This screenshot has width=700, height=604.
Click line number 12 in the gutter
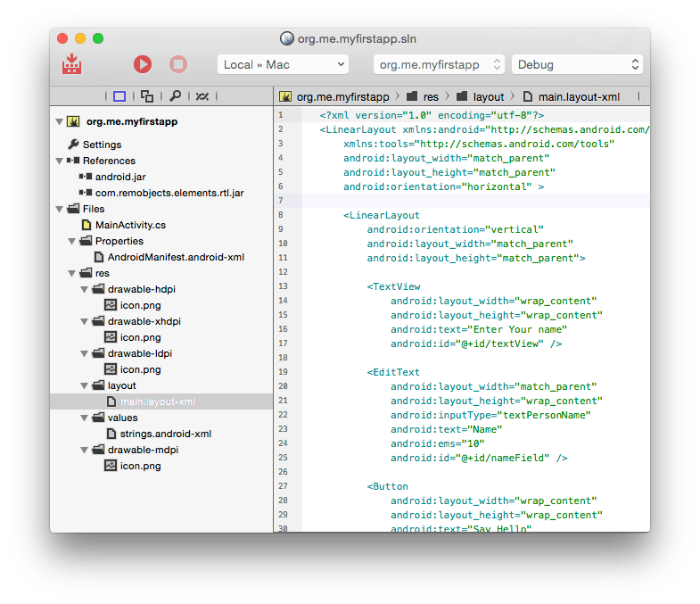(283, 272)
